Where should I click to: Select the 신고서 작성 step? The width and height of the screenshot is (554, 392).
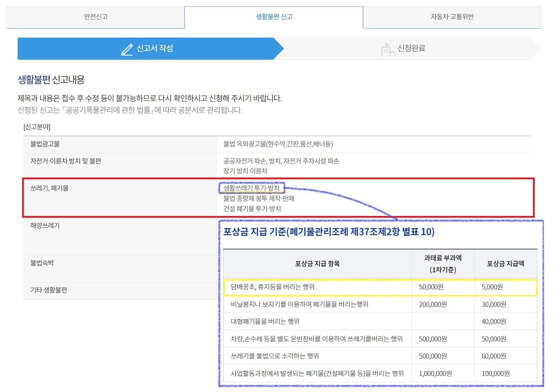click(x=150, y=48)
